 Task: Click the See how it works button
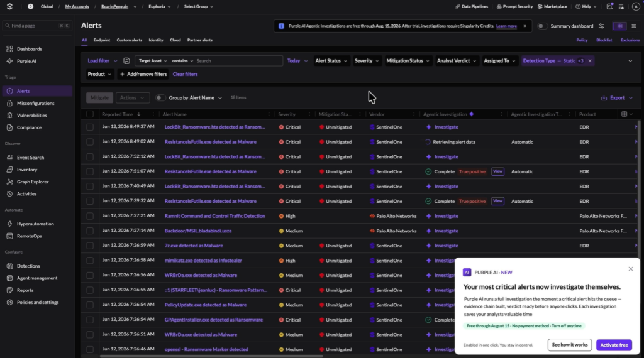(x=570, y=345)
